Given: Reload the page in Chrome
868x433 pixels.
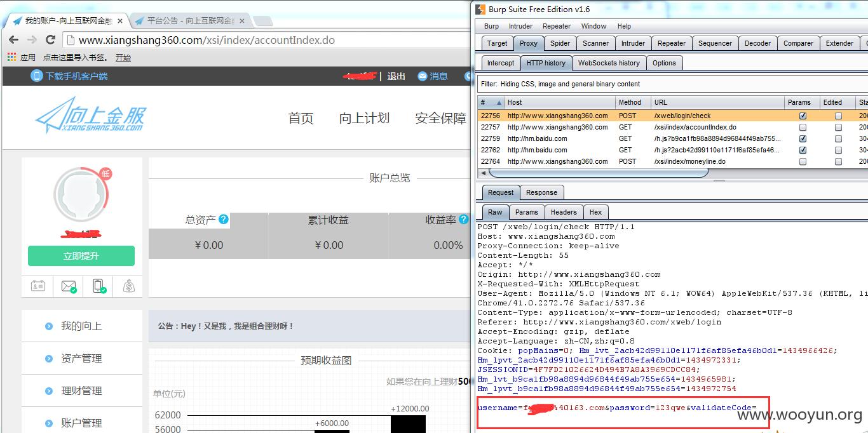Looking at the screenshot, I should click(x=50, y=40).
